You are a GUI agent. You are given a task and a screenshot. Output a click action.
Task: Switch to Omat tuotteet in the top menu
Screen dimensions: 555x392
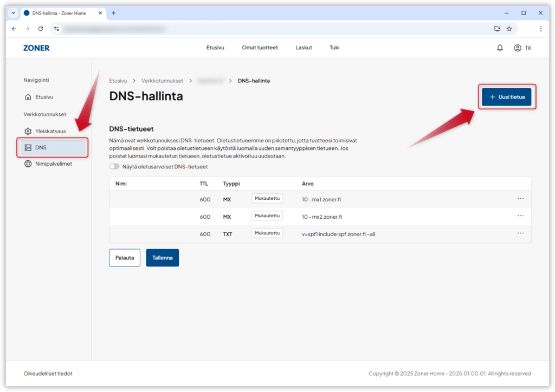coord(260,48)
